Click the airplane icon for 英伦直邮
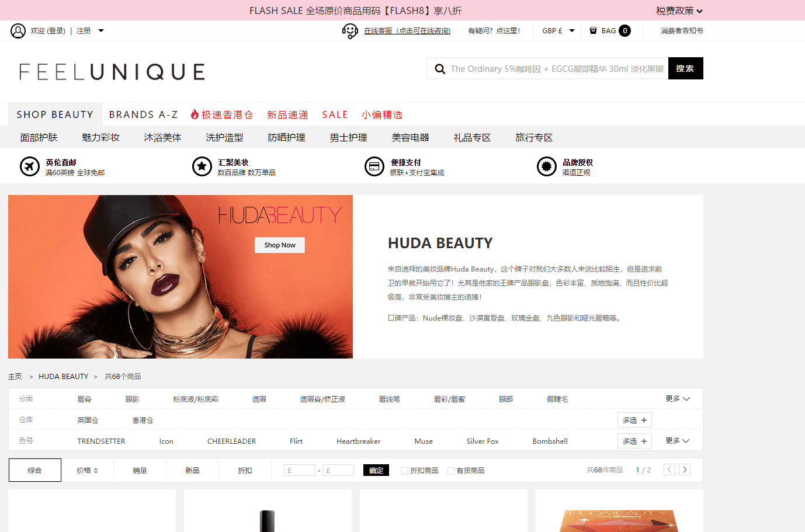Viewport: 805px width, 532px height. [x=29, y=166]
